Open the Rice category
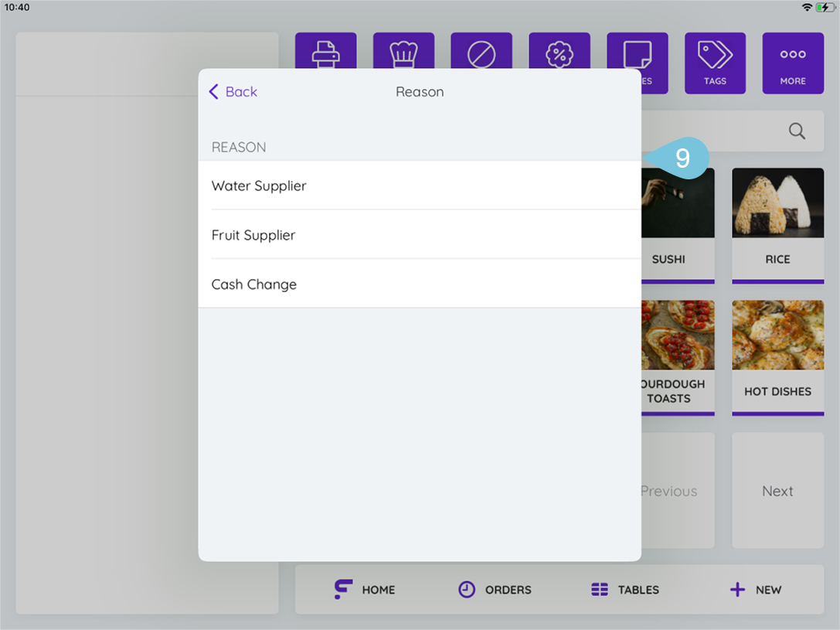 coord(778,226)
